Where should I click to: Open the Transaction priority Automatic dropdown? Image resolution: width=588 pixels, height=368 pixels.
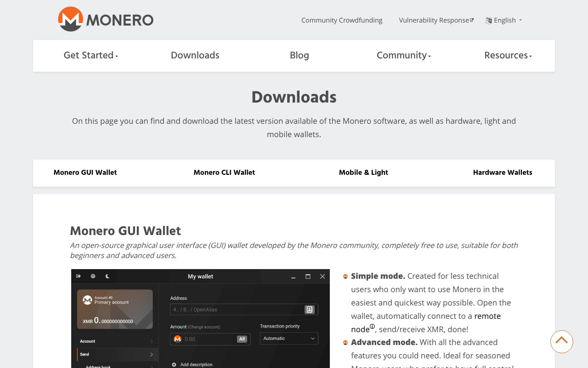(x=289, y=339)
